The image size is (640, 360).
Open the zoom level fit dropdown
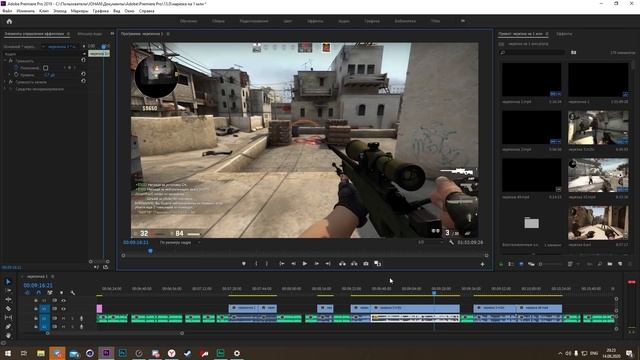tap(179, 242)
